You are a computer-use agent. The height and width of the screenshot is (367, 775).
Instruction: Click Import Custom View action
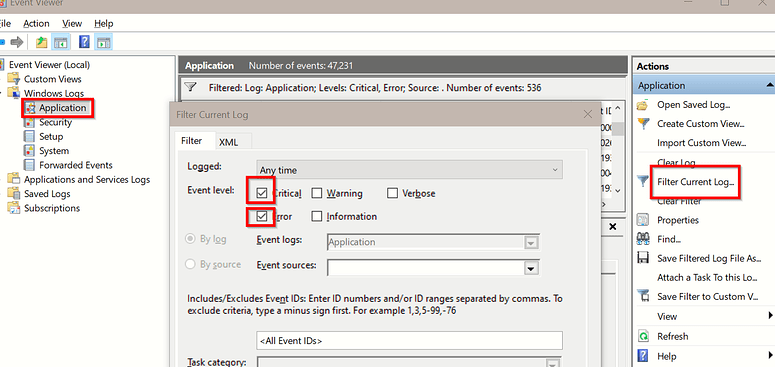pyautogui.click(x=701, y=143)
